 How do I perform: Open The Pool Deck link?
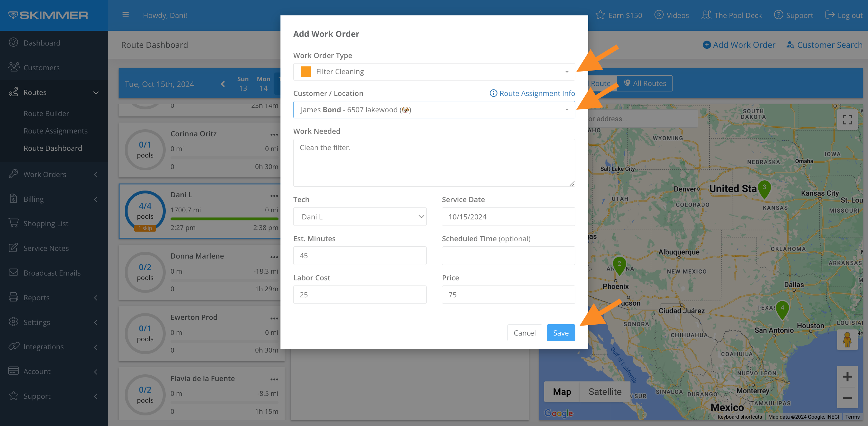pos(731,15)
